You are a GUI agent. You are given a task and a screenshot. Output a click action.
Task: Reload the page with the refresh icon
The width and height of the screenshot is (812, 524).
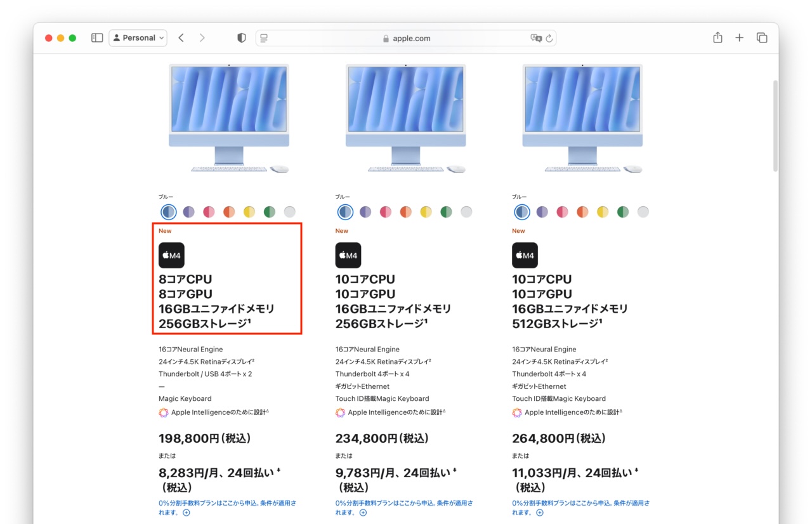point(549,38)
